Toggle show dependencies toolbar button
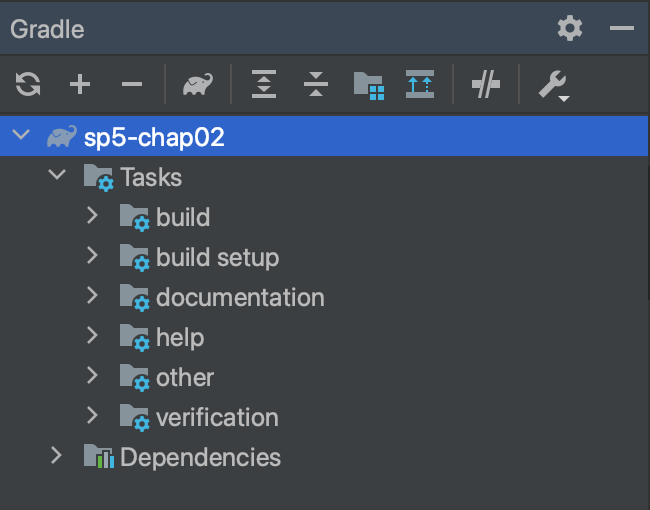 coord(420,84)
